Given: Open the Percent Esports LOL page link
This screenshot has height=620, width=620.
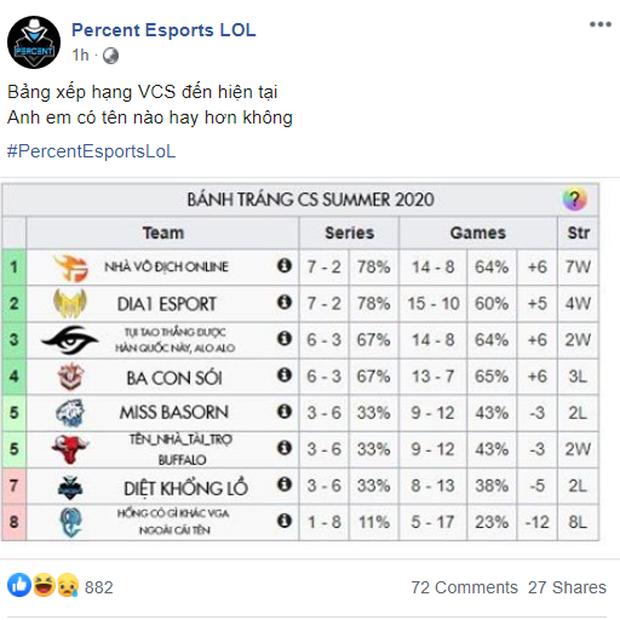Looking at the screenshot, I should [x=164, y=30].
